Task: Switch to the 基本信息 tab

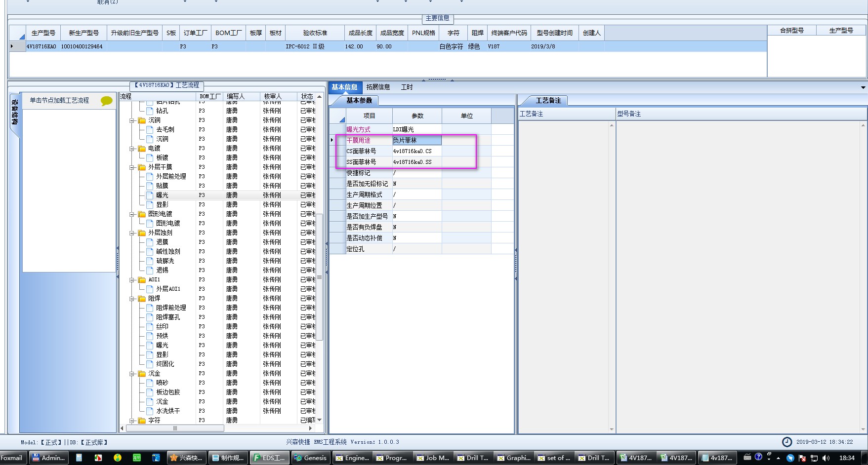Action: pos(345,87)
